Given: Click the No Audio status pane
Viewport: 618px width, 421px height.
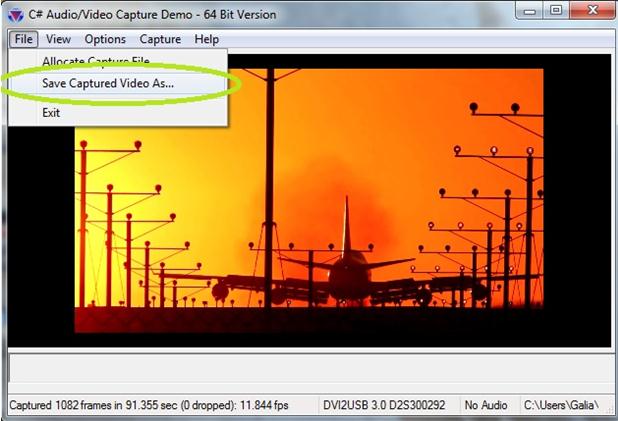Looking at the screenshot, I should pos(486,405).
